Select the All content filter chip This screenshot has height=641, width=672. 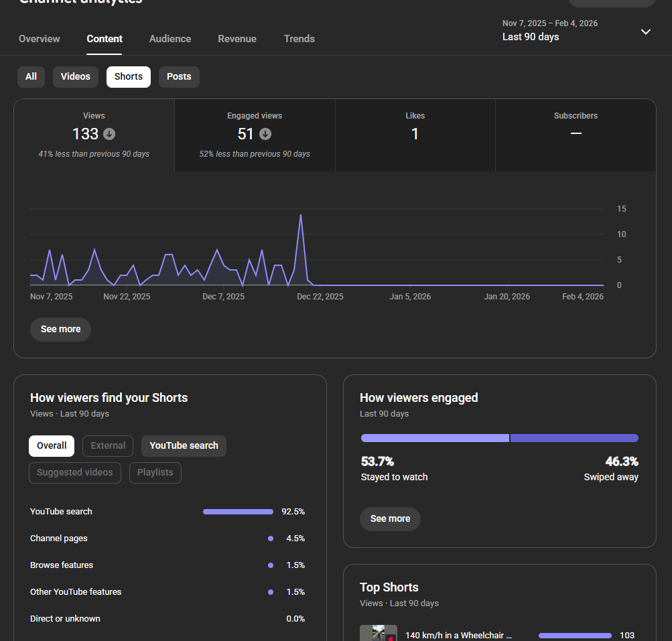(x=31, y=76)
